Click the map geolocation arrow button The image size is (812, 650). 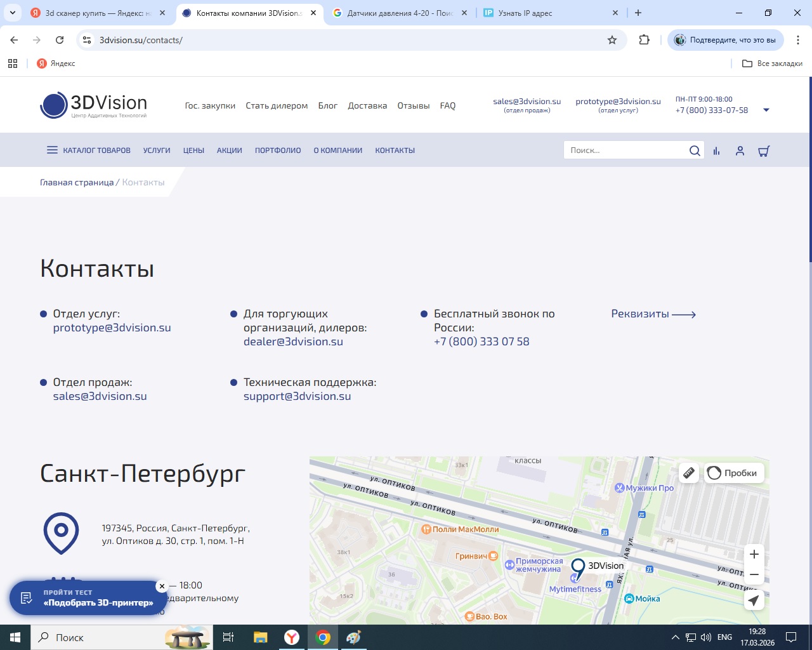click(754, 600)
